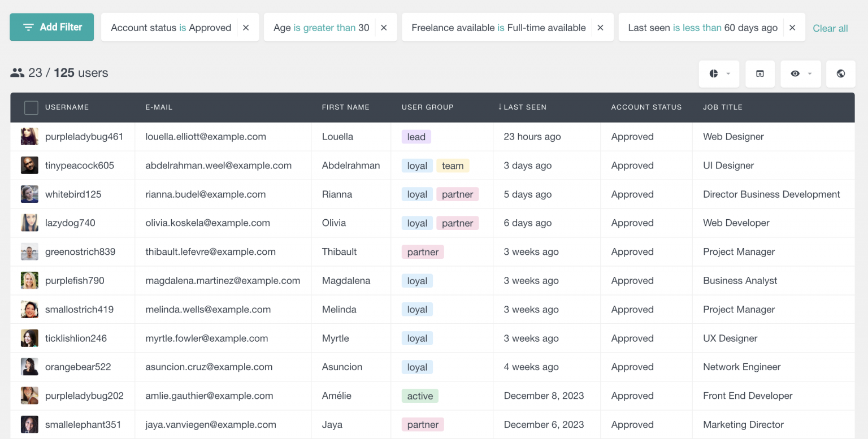Click the USER GROUP column header
The width and height of the screenshot is (868, 439).
427,107
